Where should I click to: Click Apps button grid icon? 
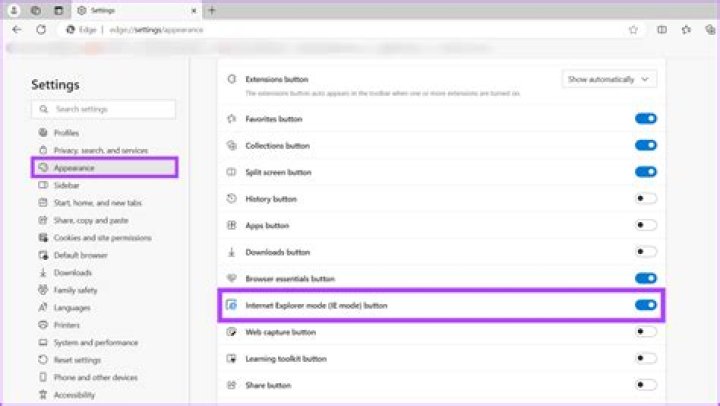[232, 226]
